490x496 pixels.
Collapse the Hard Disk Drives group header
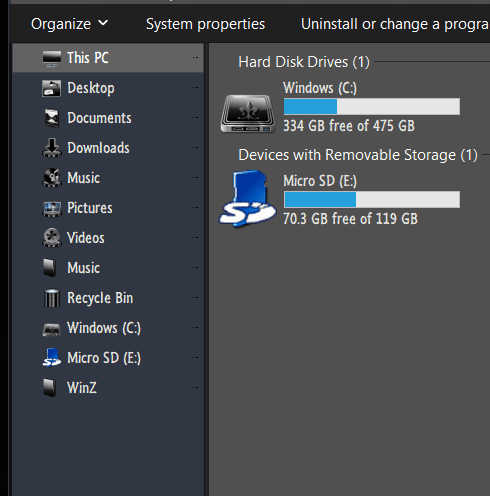click(304, 62)
